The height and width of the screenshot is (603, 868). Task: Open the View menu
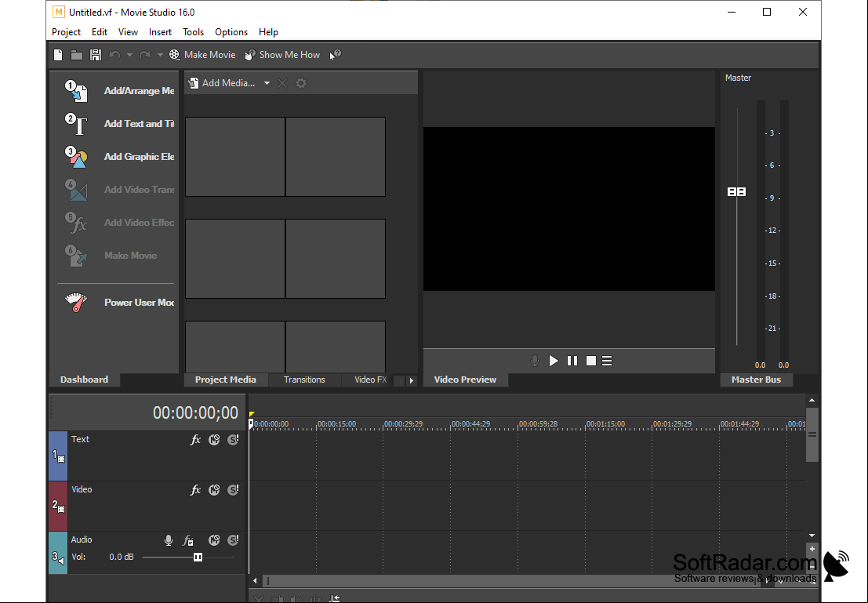point(128,32)
